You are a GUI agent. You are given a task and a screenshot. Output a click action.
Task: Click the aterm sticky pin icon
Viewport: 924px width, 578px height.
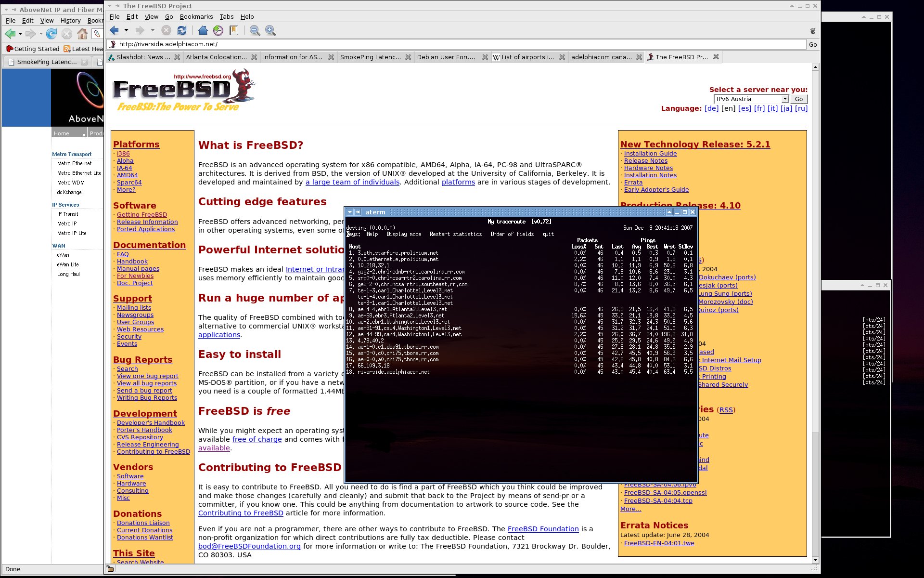[358, 212]
